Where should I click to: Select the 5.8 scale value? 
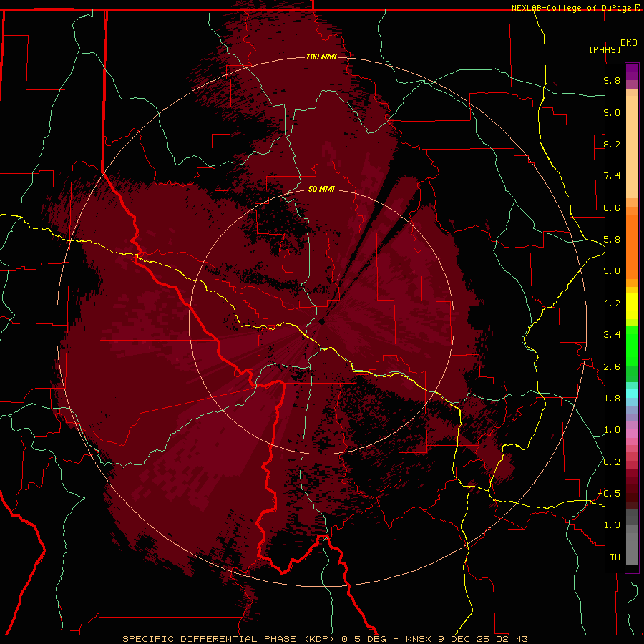[612, 240]
